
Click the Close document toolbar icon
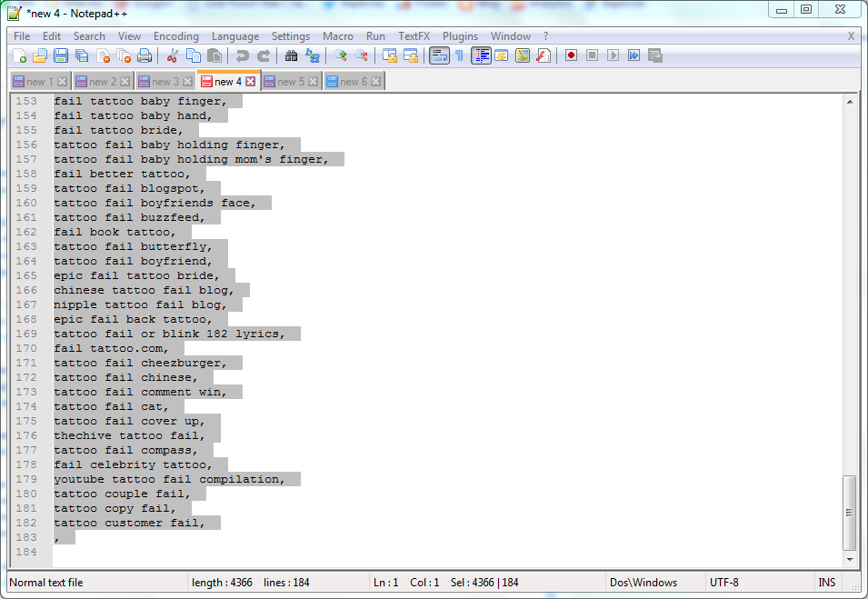[103, 55]
